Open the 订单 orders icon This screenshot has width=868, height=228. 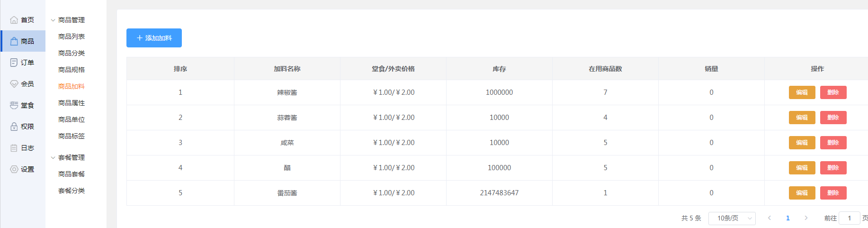coord(14,63)
